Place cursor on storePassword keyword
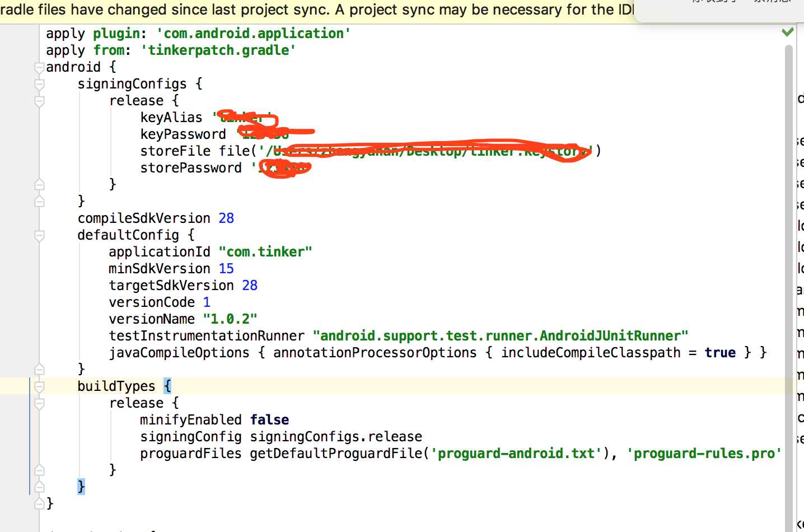Viewport: 804px width, 532px height. [x=191, y=168]
